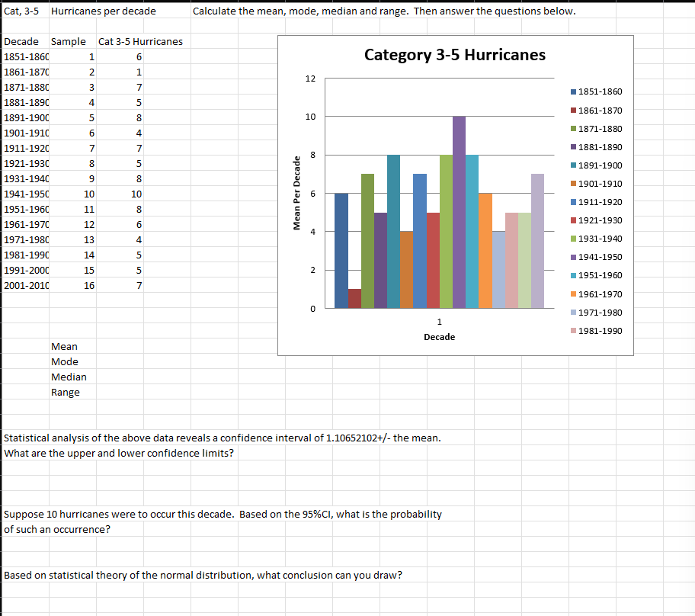Select the cell labeled "Median"
The width and height of the screenshot is (695, 616).
69,377
